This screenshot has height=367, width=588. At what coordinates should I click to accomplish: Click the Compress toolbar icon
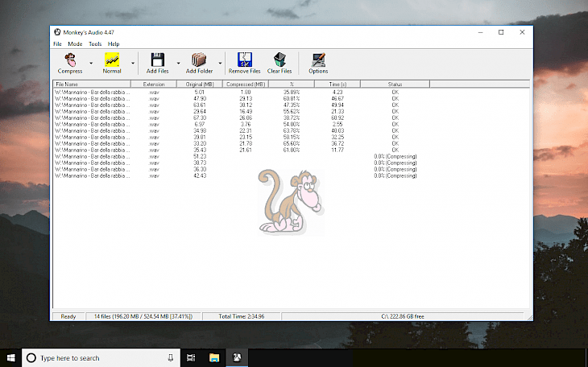(x=70, y=60)
